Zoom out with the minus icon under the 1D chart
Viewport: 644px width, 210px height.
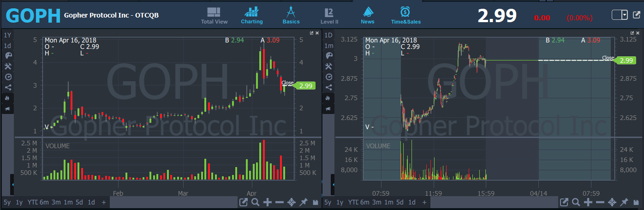pyautogui.click(x=600, y=202)
